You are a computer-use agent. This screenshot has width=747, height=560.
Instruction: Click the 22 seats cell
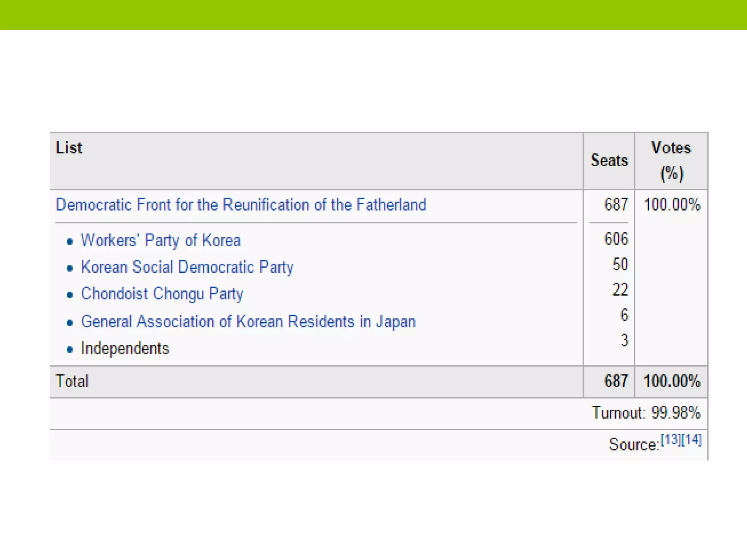620,290
